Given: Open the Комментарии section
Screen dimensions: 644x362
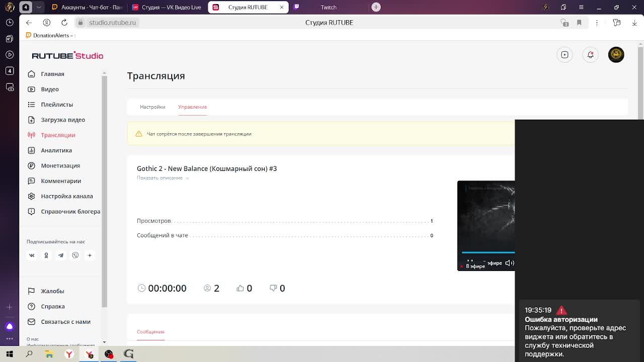Looking at the screenshot, I should [x=61, y=181].
